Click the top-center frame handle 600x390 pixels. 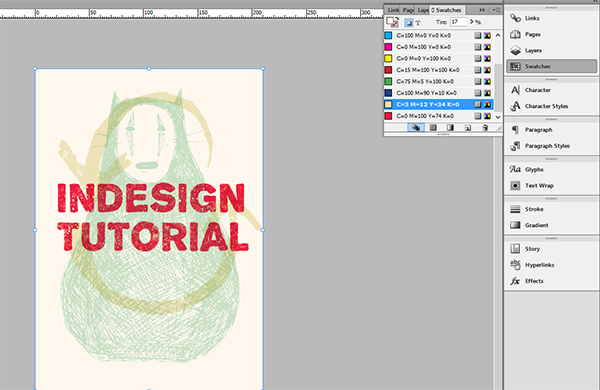coord(149,69)
